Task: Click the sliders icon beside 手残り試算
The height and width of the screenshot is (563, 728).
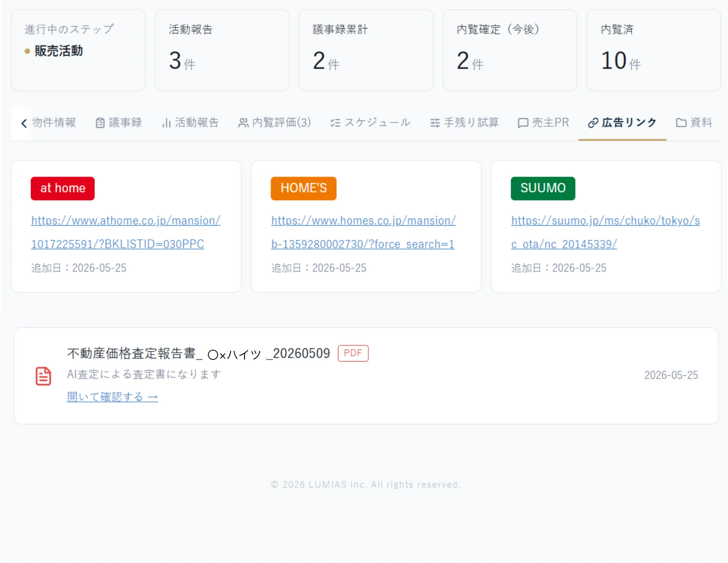Action: pos(435,123)
